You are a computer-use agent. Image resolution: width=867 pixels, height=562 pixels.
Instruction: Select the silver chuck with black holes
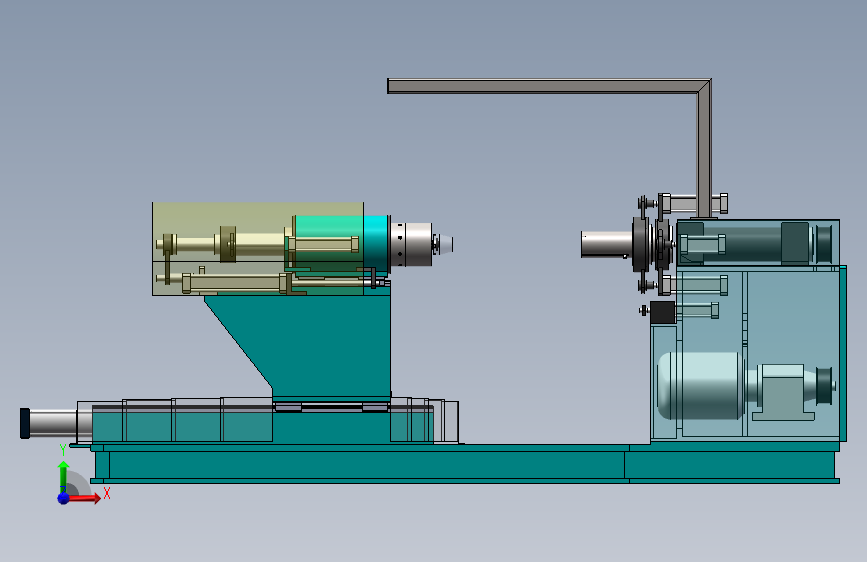click(411, 244)
